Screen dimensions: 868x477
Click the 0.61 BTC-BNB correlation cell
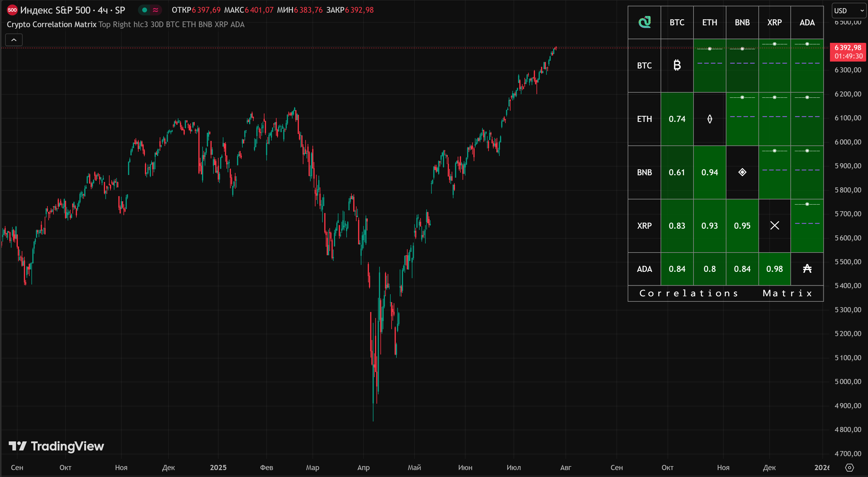(677, 172)
